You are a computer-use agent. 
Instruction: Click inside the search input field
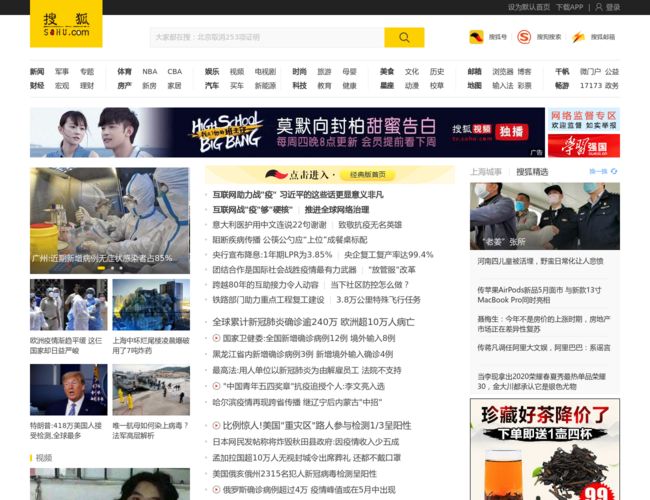tap(266, 37)
